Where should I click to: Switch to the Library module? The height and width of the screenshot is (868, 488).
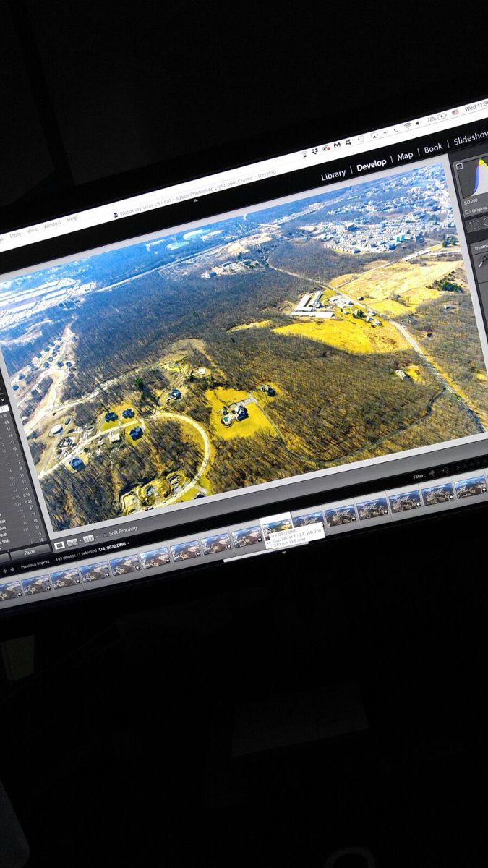click(x=333, y=174)
